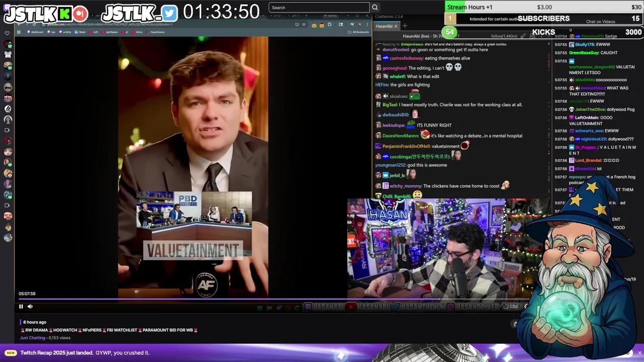The width and height of the screenshot is (644, 362).
Task: Click the chat username Chilli_Bambilli
Action: pyautogui.click(x=397, y=197)
